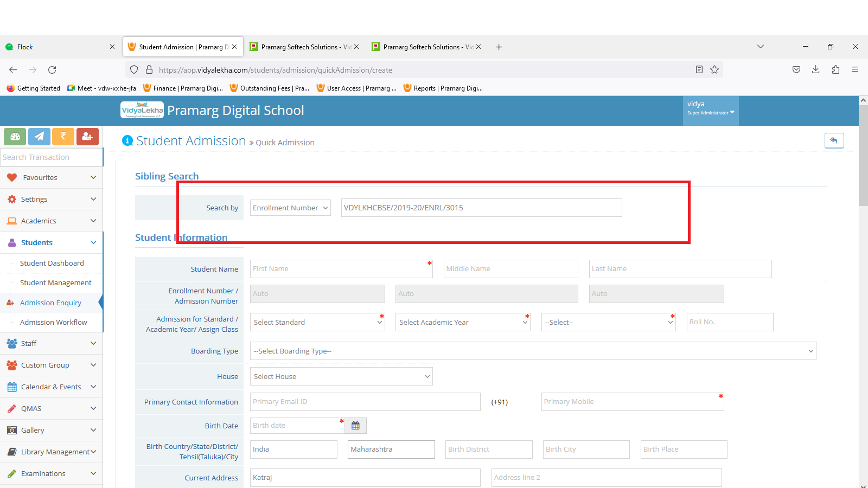Image resolution: width=868 pixels, height=488 pixels.
Task: Expand the Examinations sidebar section
Action: 52,473
